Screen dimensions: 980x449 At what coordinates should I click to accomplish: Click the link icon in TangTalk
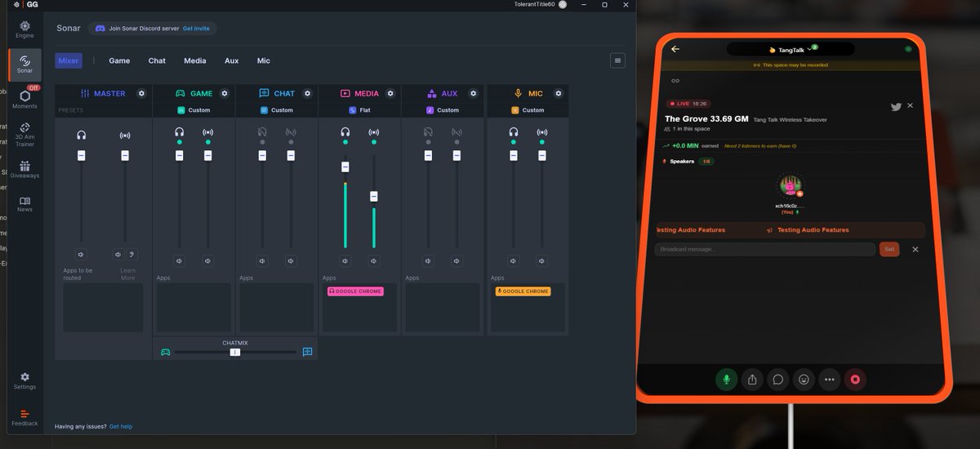click(x=675, y=80)
